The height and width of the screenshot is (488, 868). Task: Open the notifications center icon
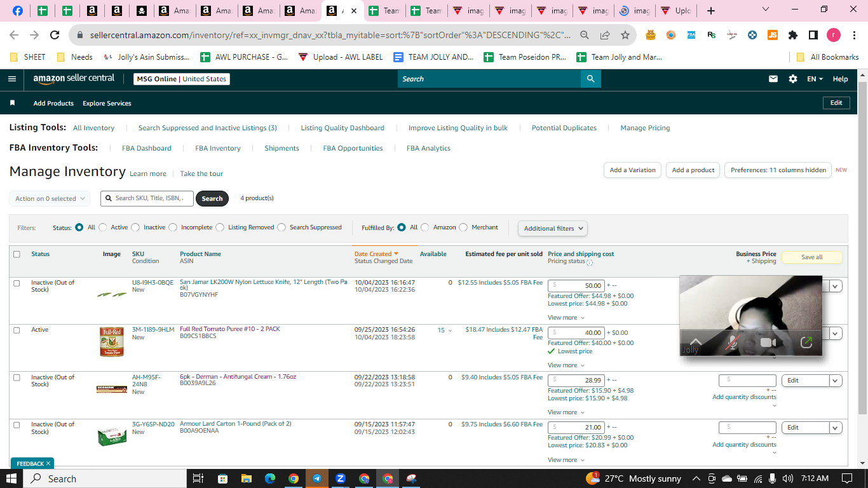point(846,478)
